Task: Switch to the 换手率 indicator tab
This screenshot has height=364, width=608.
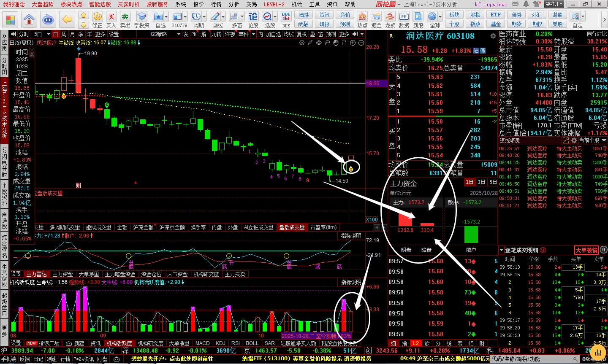Action: (x=198, y=227)
